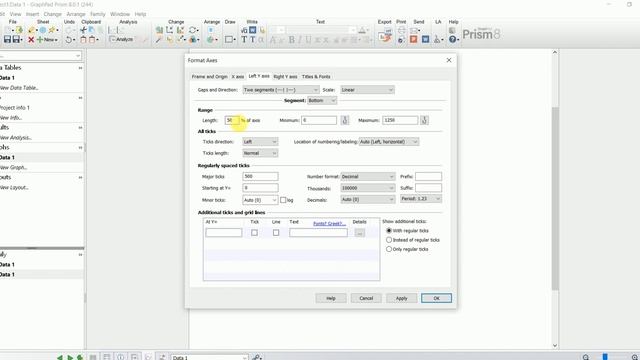Click the info sheet icon in bottom bar
The width and height of the screenshot is (640, 360).
click(x=121, y=357)
